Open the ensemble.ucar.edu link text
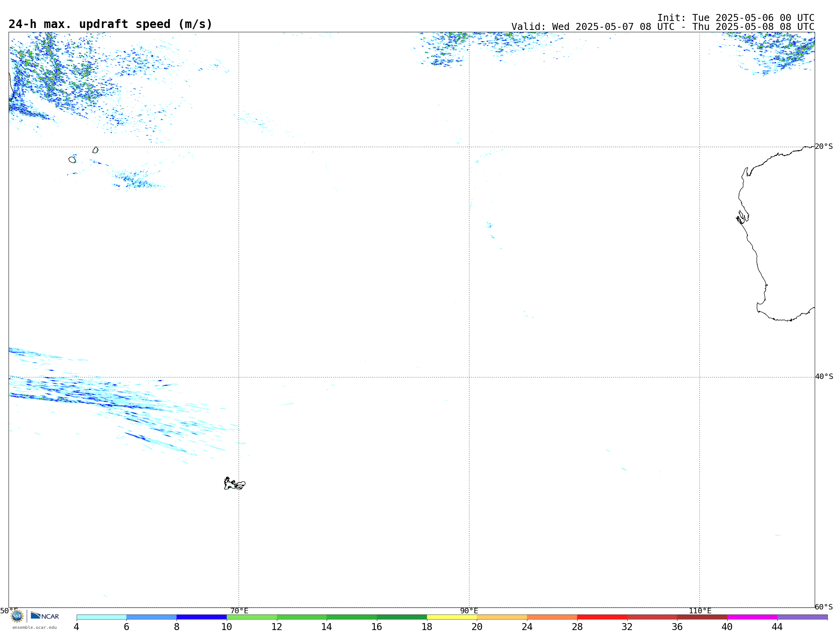This screenshot has height=632, width=840. (x=35, y=627)
